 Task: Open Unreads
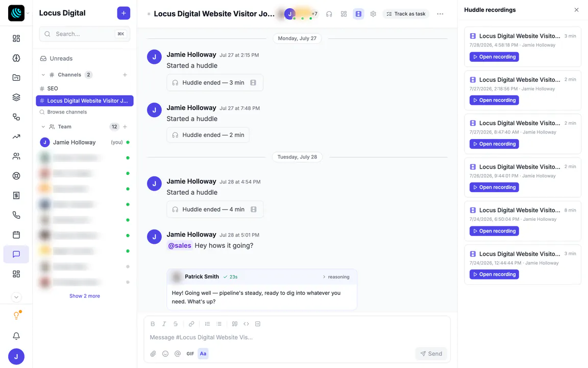coord(56,58)
